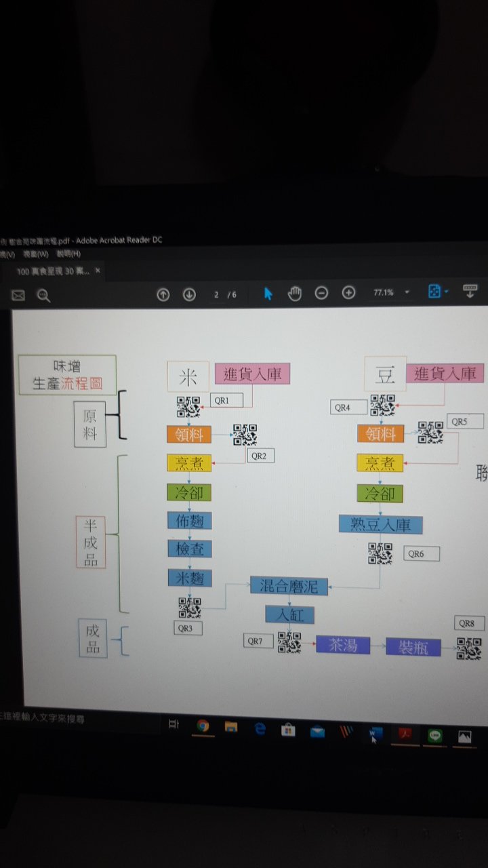Switch to Adobe Acrobat taskbar icon

click(405, 735)
